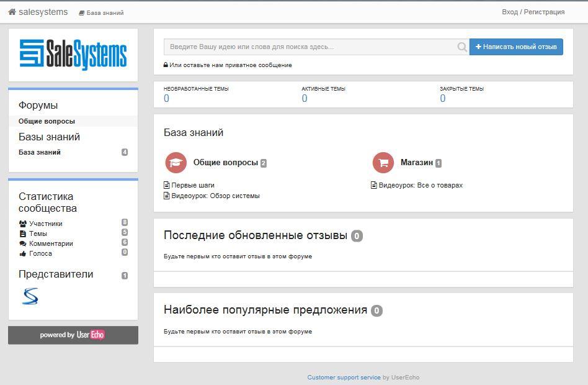Select Необработанные темы counter
This screenshot has height=385, width=588.
[166, 98]
